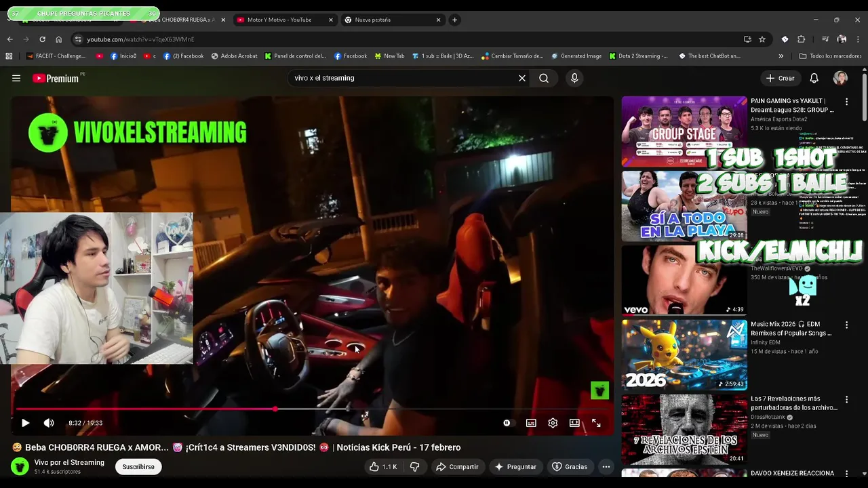
Task: Open the Panel de control bookmark
Action: (296, 56)
